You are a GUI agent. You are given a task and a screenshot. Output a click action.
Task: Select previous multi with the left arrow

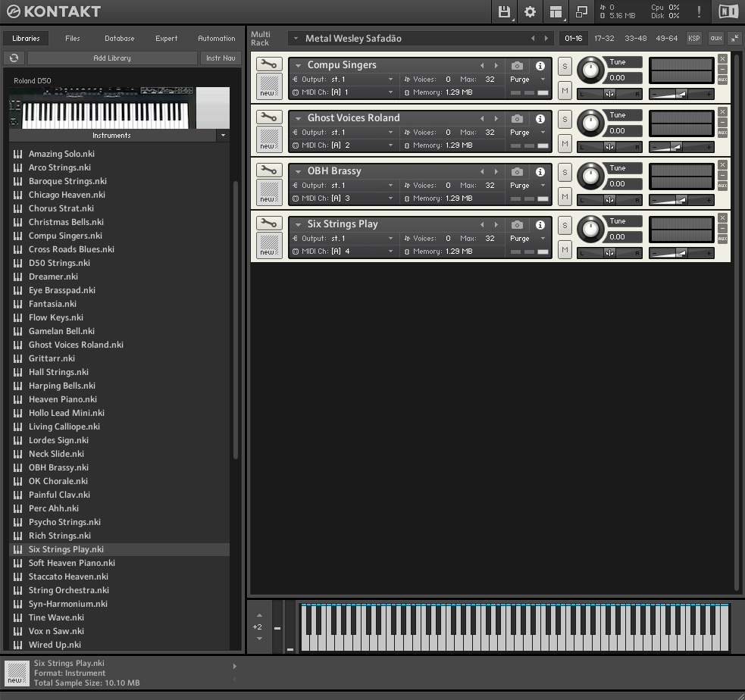click(533, 39)
